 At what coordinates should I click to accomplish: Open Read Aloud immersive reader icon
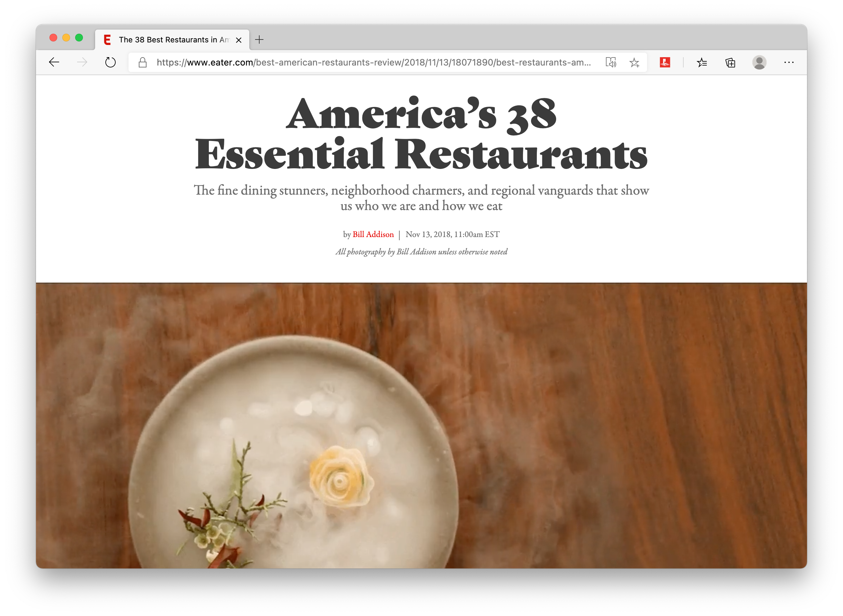pos(611,62)
